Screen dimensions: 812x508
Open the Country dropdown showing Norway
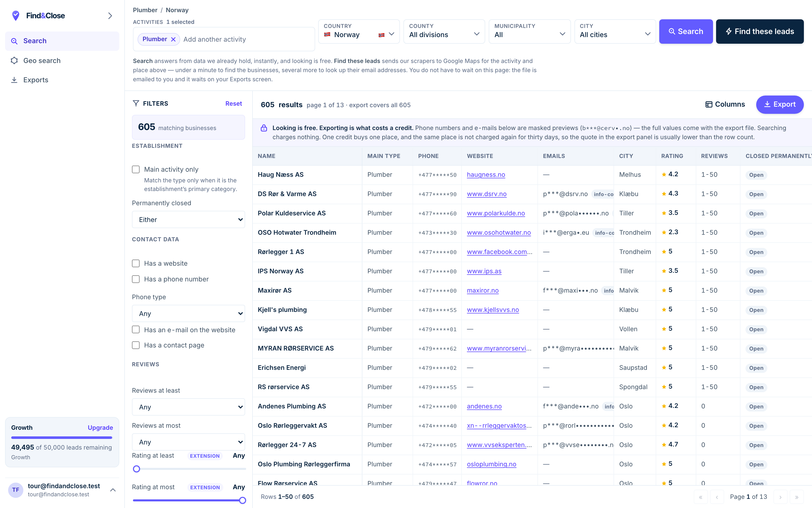[359, 31]
